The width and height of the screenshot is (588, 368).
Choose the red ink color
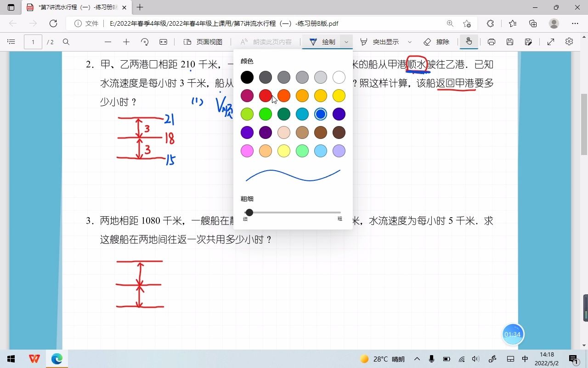pyautogui.click(x=266, y=96)
